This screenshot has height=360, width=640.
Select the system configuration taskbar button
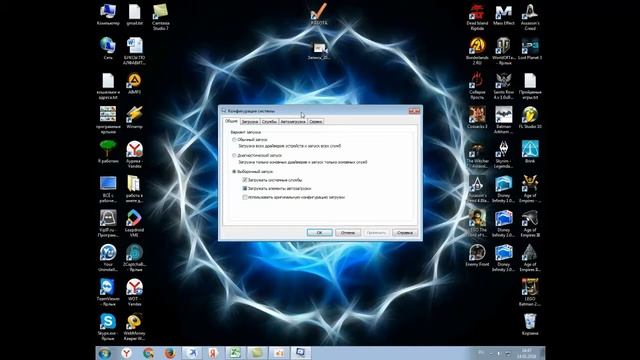tap(301, 353)
